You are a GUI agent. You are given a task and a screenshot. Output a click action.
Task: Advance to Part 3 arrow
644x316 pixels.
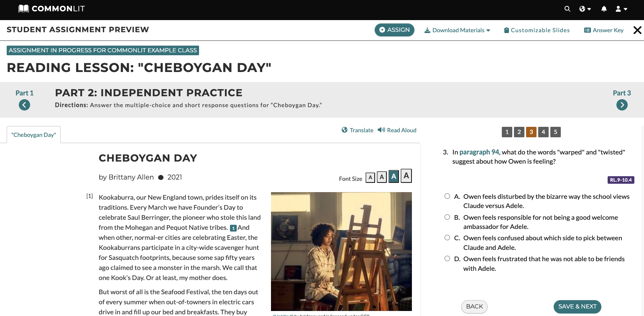(622, 105)
